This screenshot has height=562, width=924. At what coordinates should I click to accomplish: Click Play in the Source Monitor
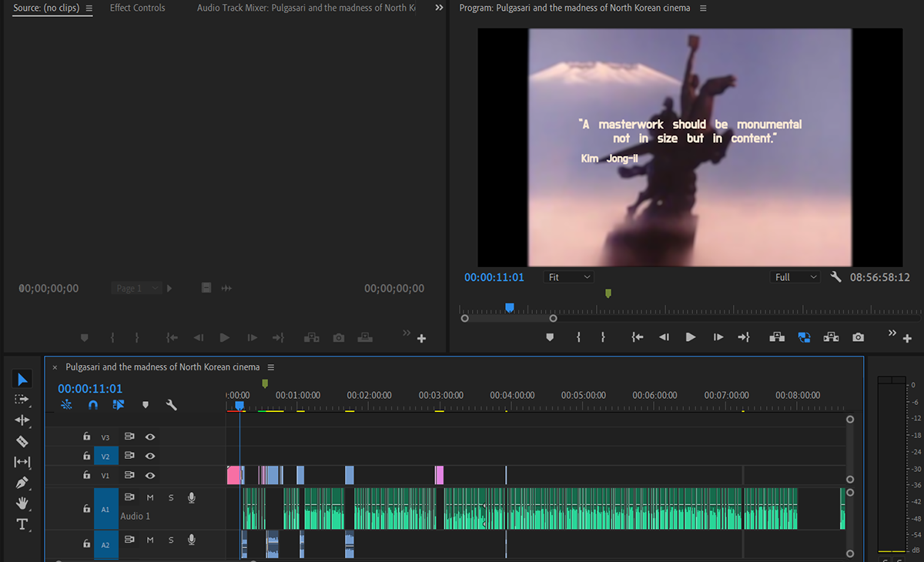224,337
